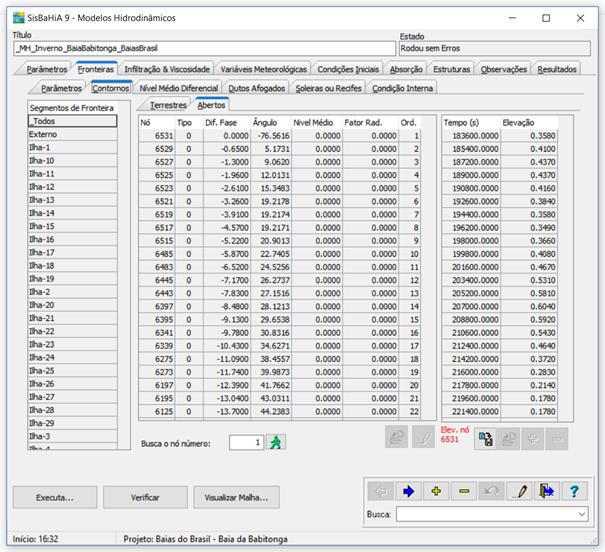Click the Executa... button
Viewport: 605px width, 552px height.
click(55, 498)
